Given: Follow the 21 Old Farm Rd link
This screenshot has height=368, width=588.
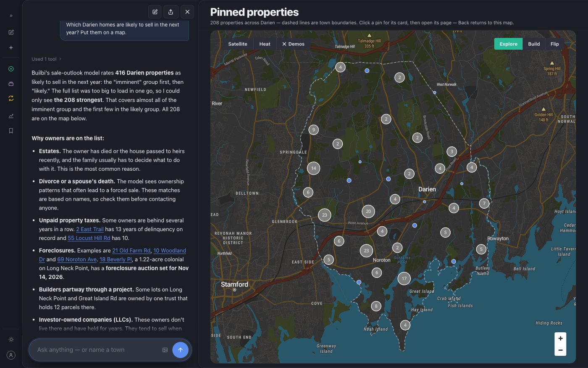Looking at the screenshot, I should [x=131, y=250].
